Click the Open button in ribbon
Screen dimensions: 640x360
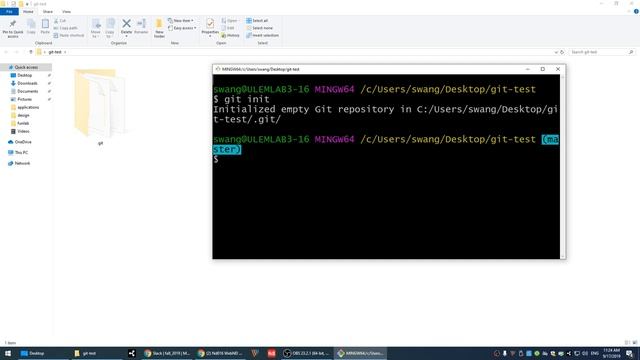(x=230, y=20)
